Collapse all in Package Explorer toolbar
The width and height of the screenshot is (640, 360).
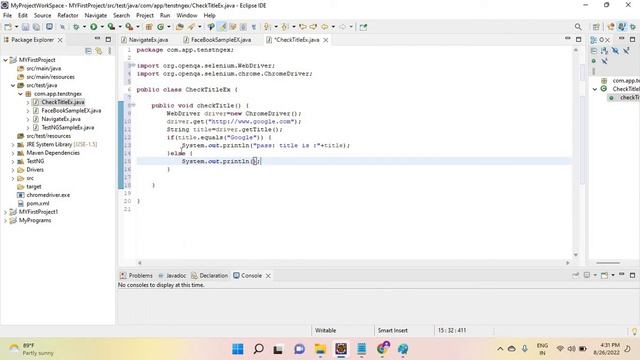88,51
